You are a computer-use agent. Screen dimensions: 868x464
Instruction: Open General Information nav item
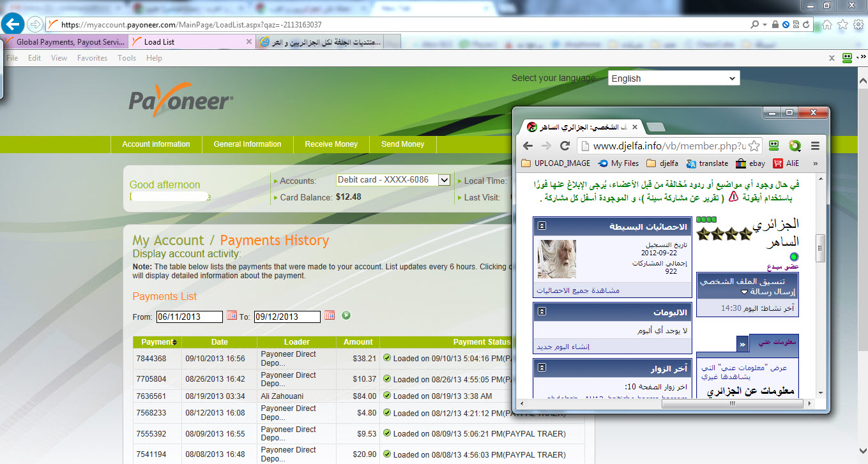[x=247, y=144]
